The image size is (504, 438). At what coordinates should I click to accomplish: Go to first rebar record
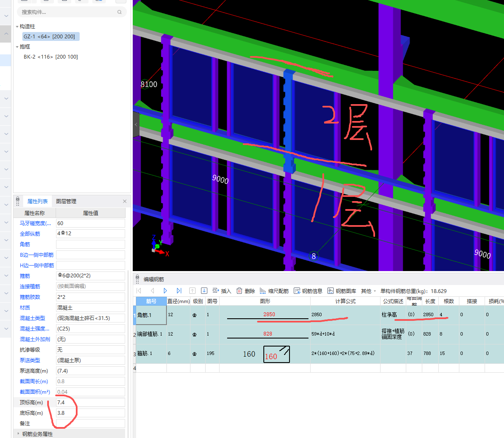(139, 291)
